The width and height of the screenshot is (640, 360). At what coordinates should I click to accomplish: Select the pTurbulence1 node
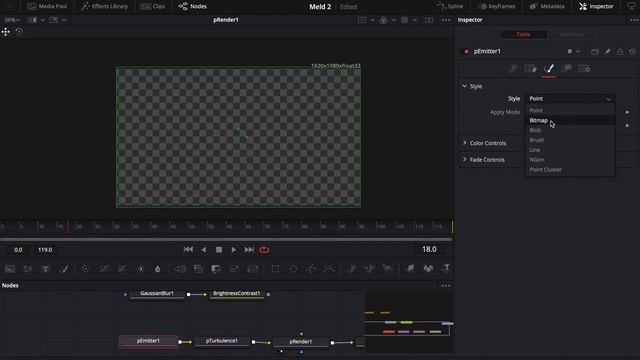222,341
